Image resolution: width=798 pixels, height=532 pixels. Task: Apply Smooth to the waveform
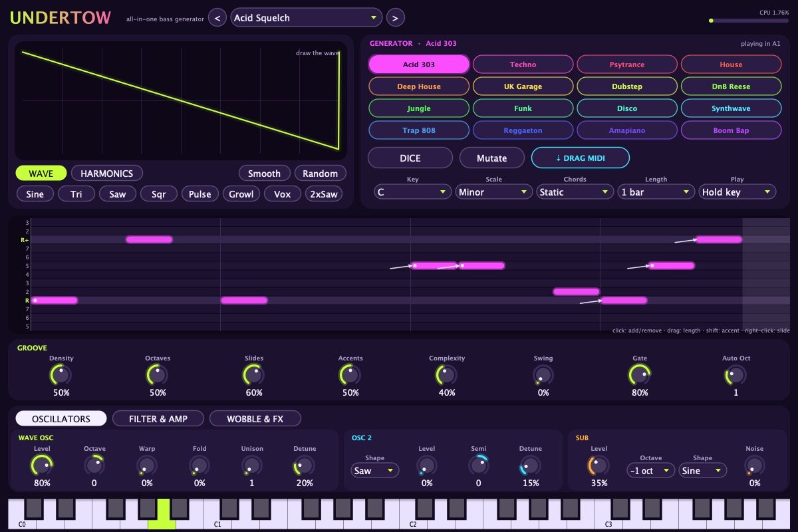[x=265, y=174]
